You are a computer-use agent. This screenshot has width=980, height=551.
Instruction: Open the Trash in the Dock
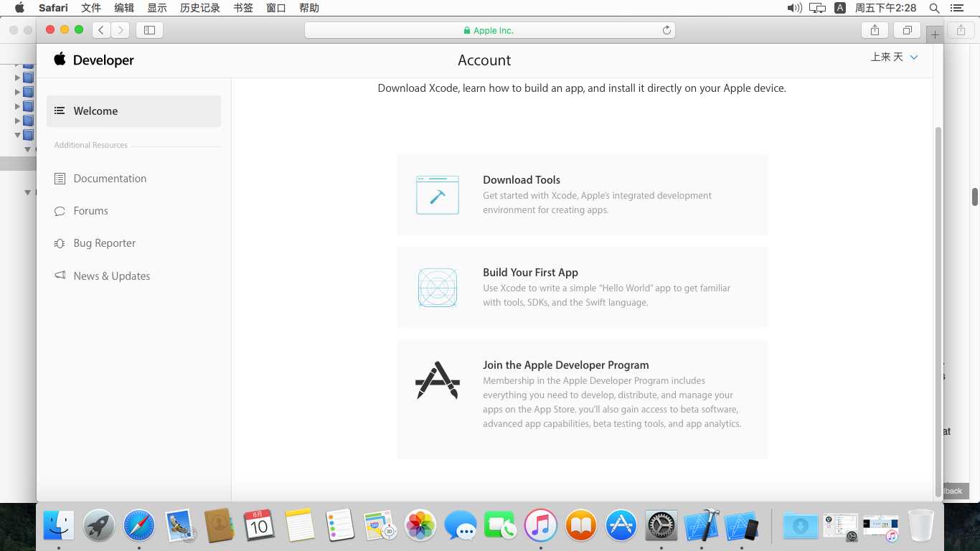point(921,526)
